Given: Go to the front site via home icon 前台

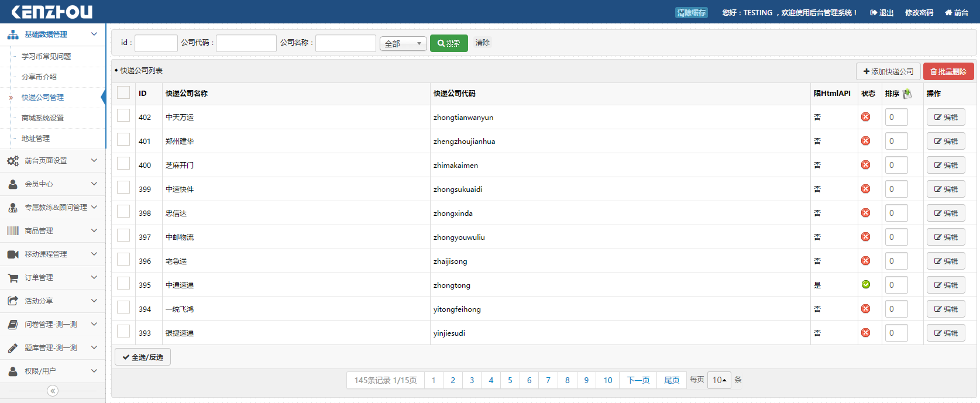Looking at the screenshot, I should pos(957,12).
